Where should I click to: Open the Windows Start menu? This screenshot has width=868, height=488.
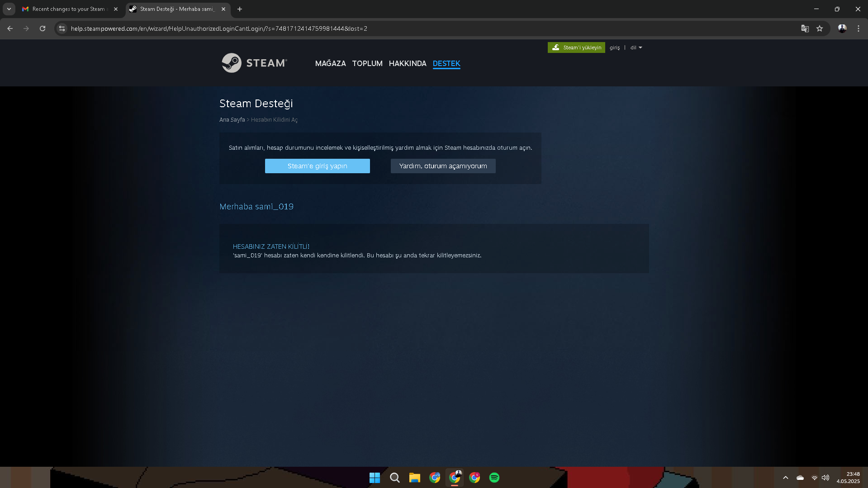375,478
